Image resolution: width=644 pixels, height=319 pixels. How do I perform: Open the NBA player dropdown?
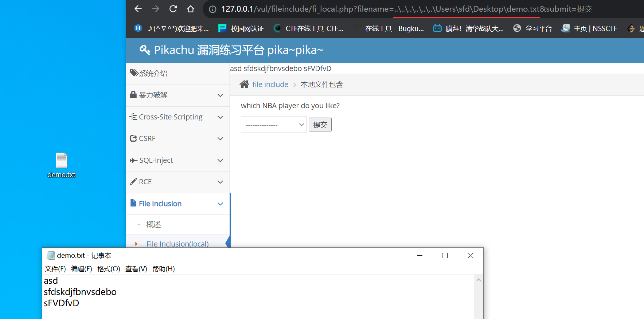(x=274, y=125)
